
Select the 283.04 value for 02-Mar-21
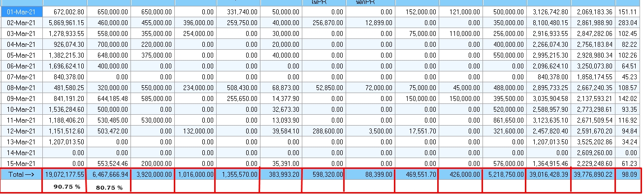point(628,22)
